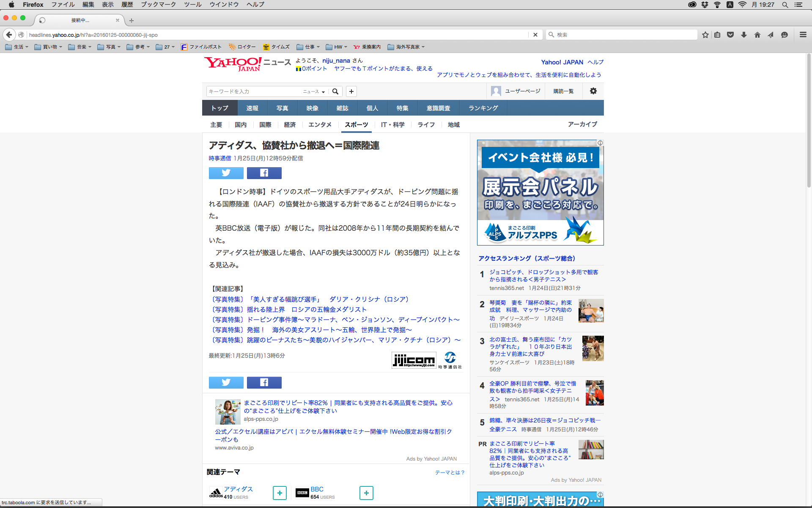812x508 pixels.
Task: Expand the 生活 bookmarks folder
Action: click(x=17, y=47)
